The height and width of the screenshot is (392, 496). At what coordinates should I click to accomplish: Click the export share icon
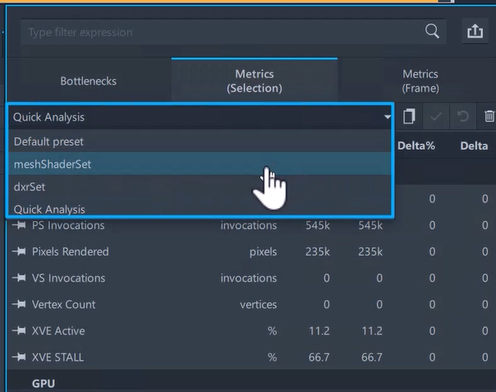click(x=475, y=31)
